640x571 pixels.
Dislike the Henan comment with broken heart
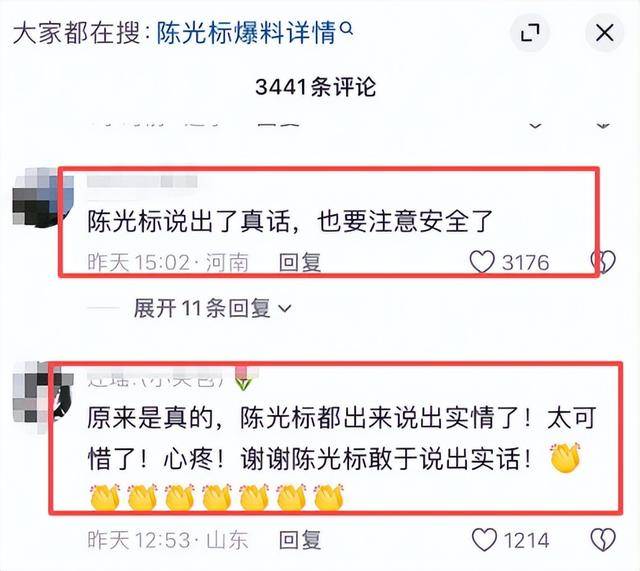pyautogui.click(x=604, y=262)
